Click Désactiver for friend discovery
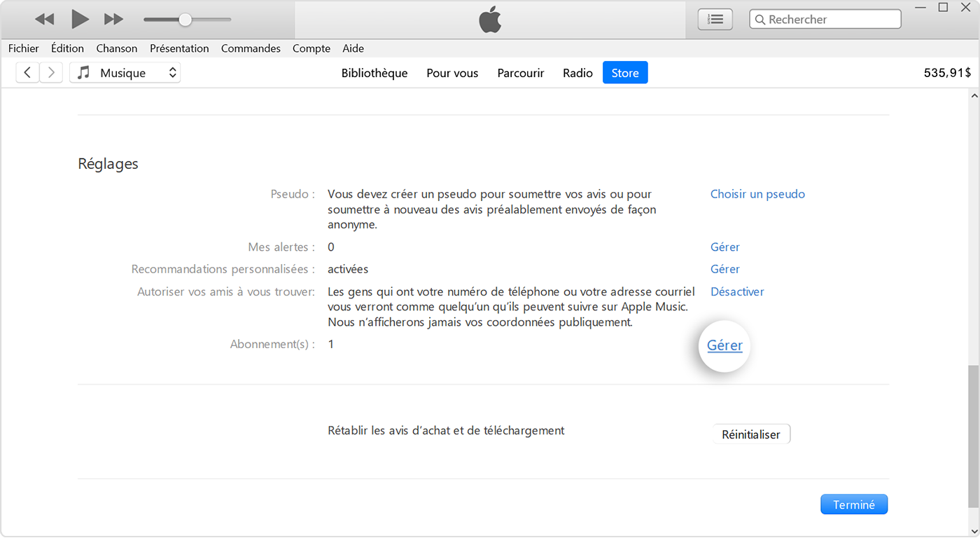Image resolution: width=980 pixels, height=538 pixels. click(737, 291)
